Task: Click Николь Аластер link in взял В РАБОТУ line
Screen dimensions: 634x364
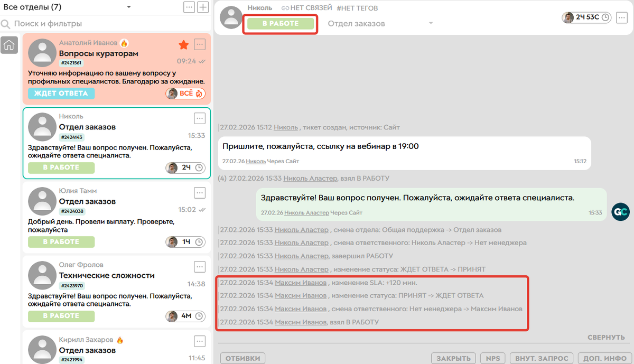Action: [309, 179]
